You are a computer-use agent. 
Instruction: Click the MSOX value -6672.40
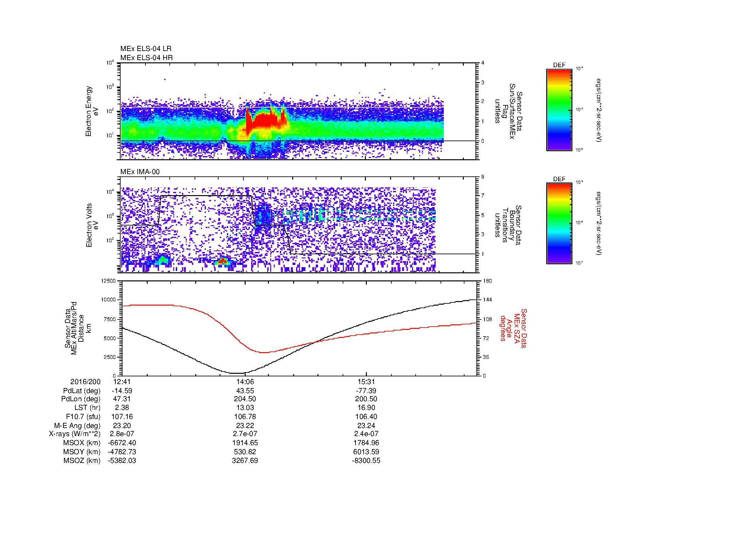click(122, 443)
